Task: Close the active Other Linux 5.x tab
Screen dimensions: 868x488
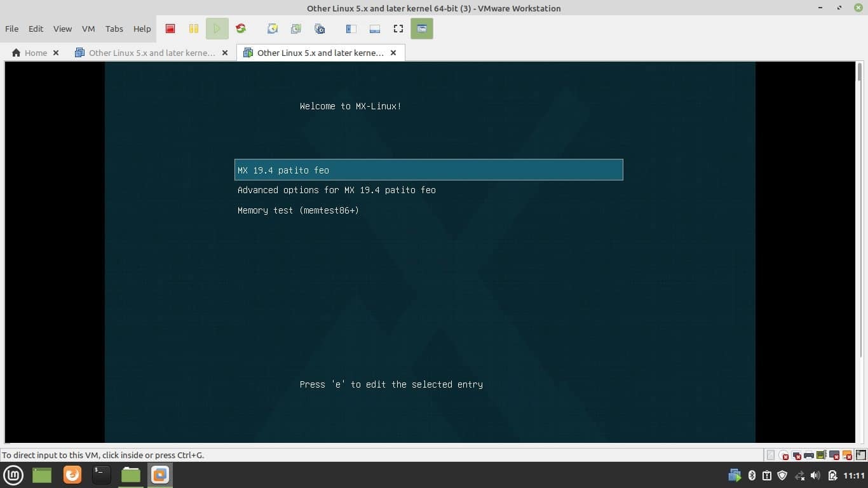Action: tap(393, 53)
